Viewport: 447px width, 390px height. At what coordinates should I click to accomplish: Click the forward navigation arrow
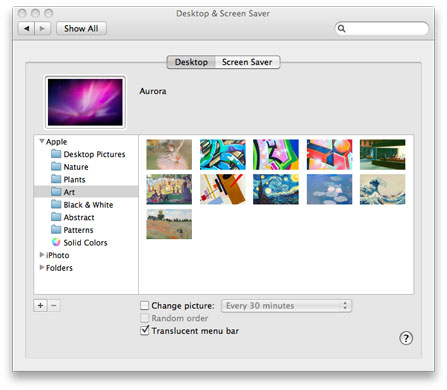click(x=42, y=29)
